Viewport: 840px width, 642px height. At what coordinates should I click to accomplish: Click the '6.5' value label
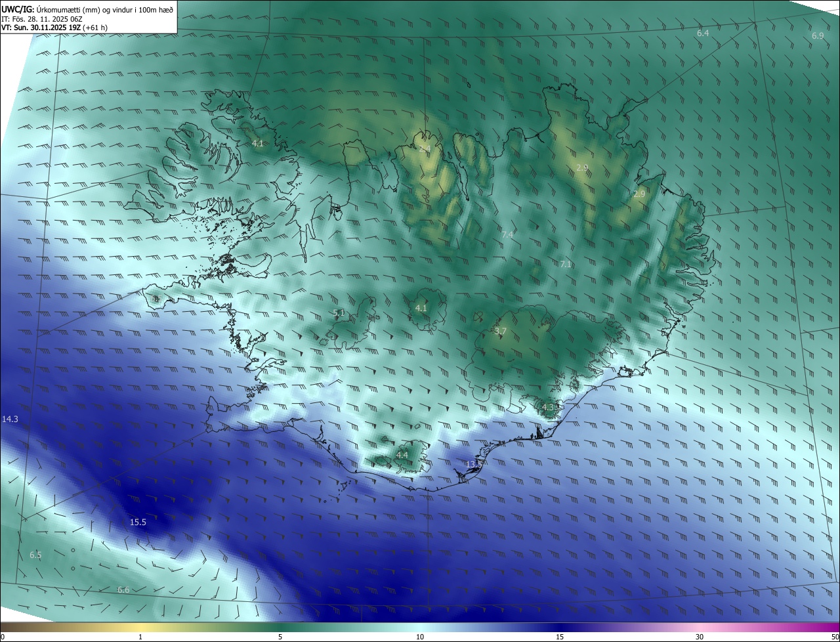point(35,555)
